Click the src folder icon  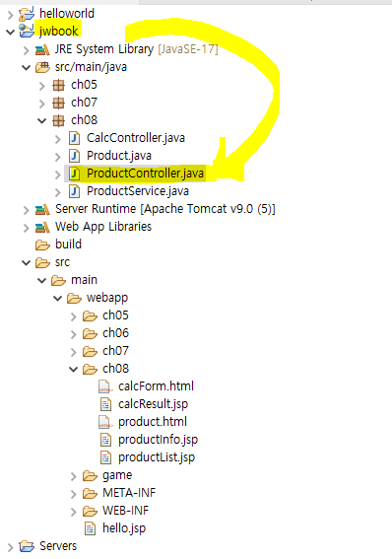click(x=42, y=263)
